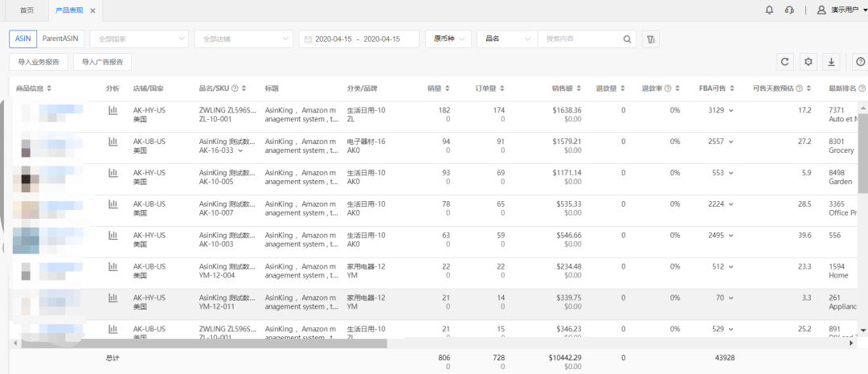The width and height of the screenshot is (868, 374).
Task: Click the 品名/SKU help info icon
Action: tap(235, 88)
